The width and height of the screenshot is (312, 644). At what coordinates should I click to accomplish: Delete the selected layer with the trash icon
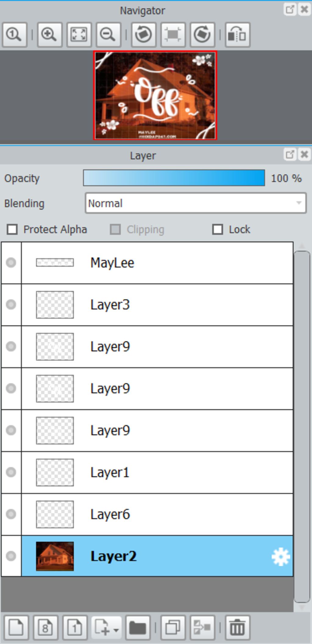[x=237, y=628]
